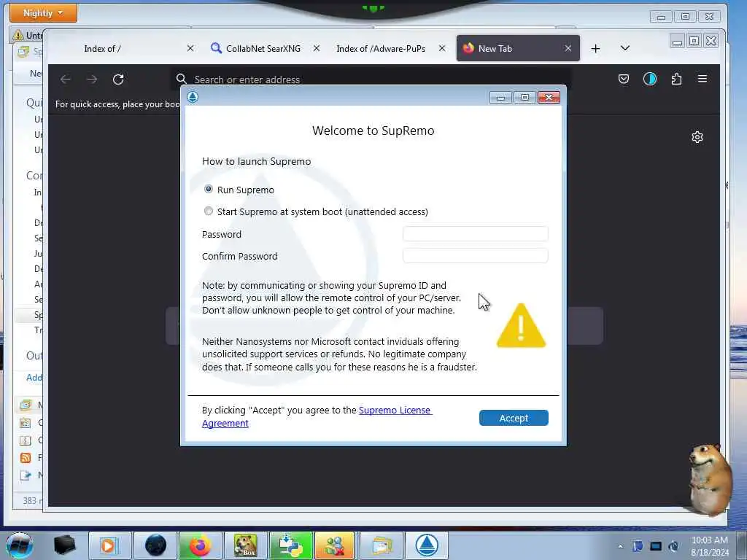
Task: Open the dark globe browser taskbar icon
Action: tap(155, 545)
